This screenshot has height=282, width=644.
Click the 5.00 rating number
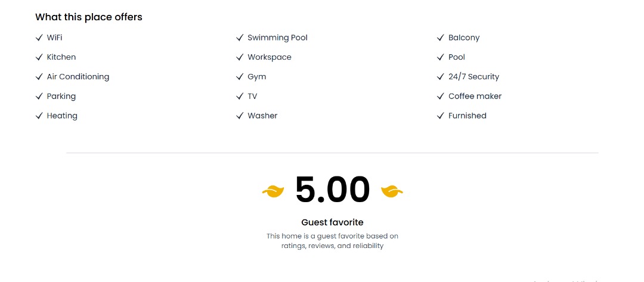332,190
